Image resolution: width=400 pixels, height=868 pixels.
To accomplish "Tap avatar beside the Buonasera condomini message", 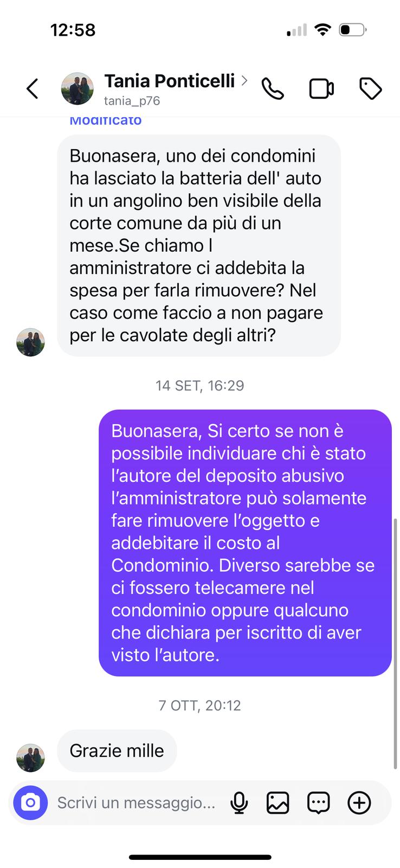I will (30, 342).
